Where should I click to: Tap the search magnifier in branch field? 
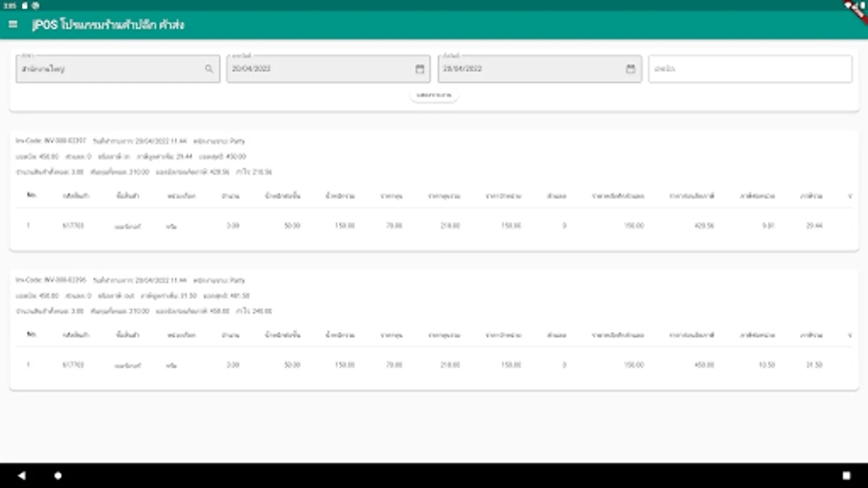209,69
